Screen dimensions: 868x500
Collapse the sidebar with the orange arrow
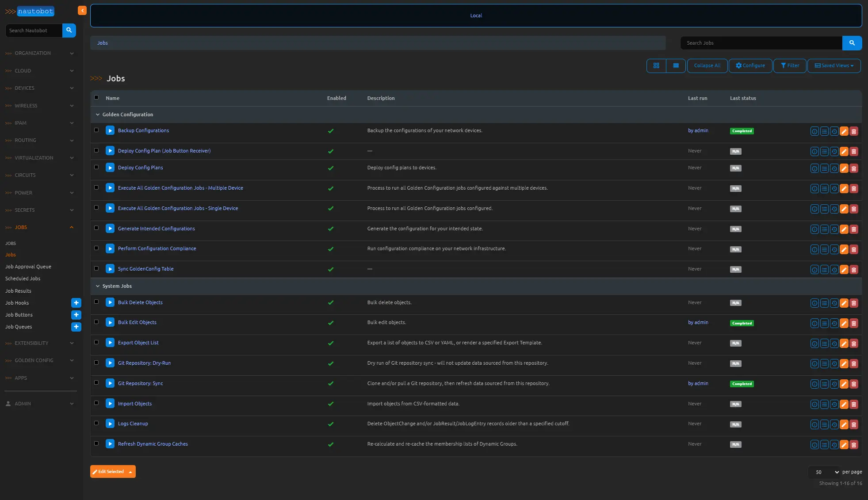coord(82,11)
